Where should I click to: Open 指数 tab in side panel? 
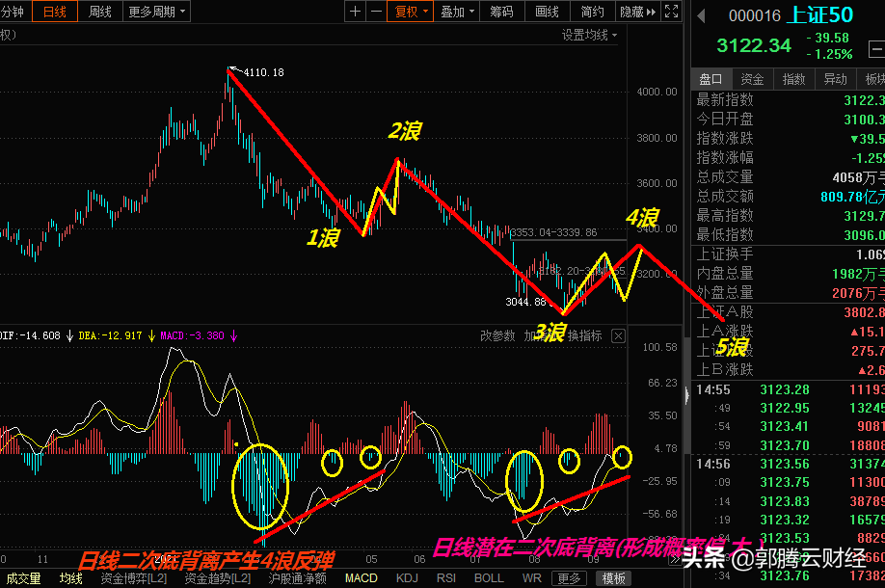click(794, 79)
